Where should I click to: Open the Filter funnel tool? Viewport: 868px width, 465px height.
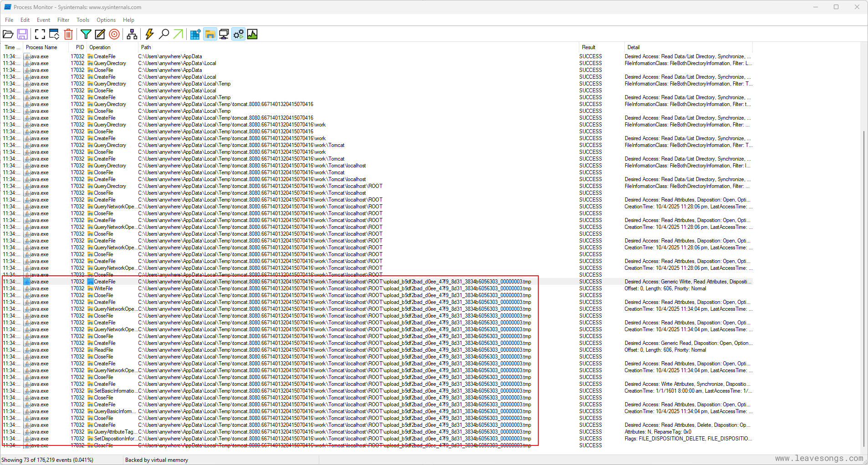(86, 34)
